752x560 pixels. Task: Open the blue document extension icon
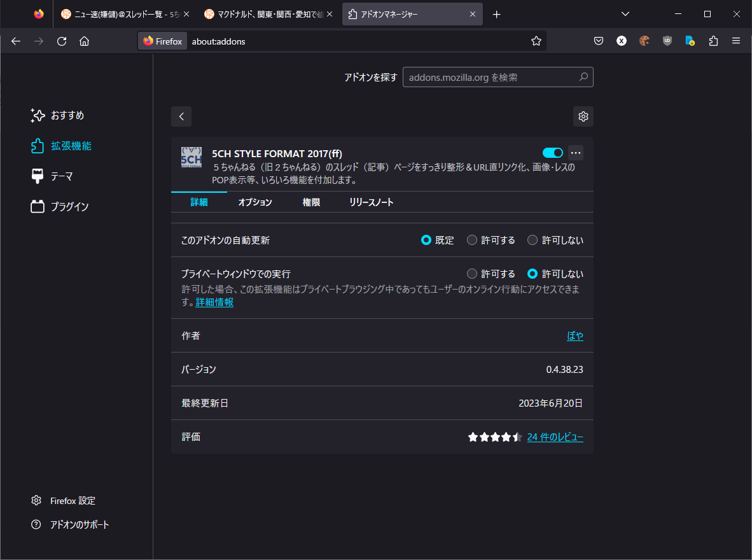[690, 41]
